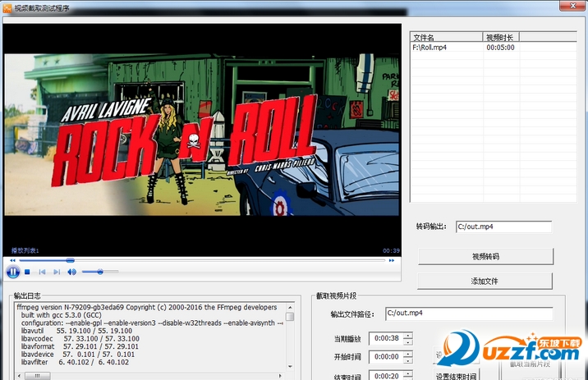This screenshot has width=588, height=380.
Task: Click the 播放列表1 playlist label
Action: (25, 250)
